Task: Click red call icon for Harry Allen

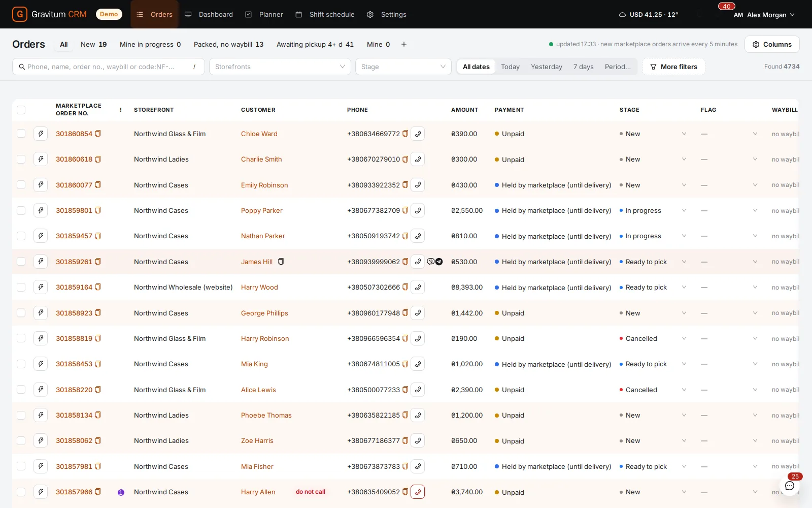Action: pos(418,492)
